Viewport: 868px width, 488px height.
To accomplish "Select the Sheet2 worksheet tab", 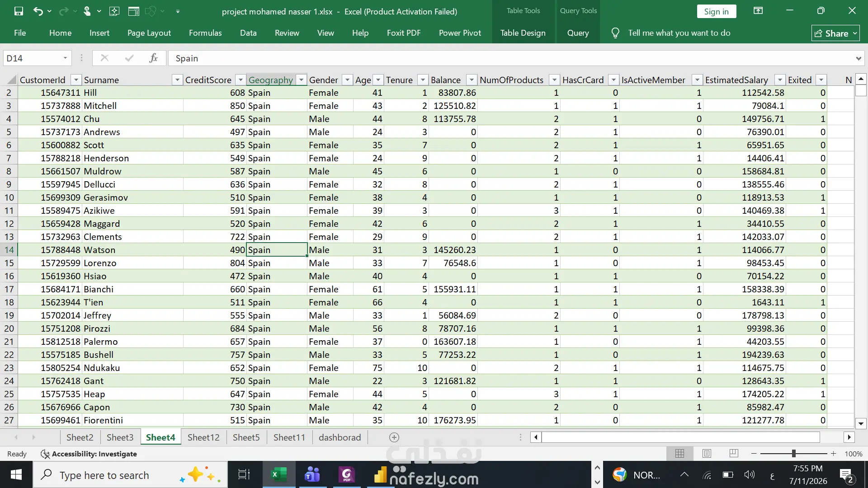I will (80, 437).
